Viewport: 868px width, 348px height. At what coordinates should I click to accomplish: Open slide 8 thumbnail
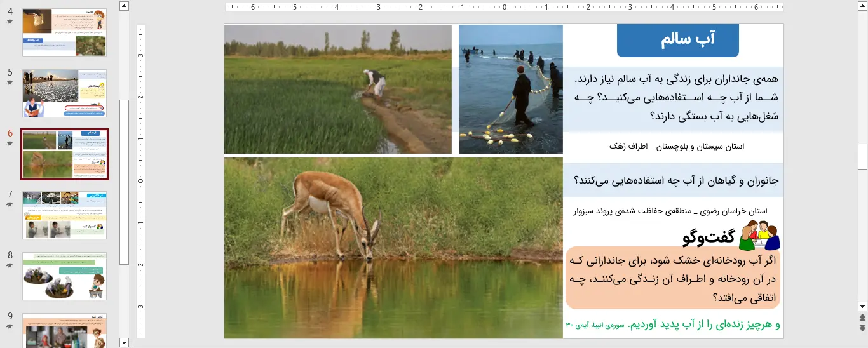click(x=64, y=276)
